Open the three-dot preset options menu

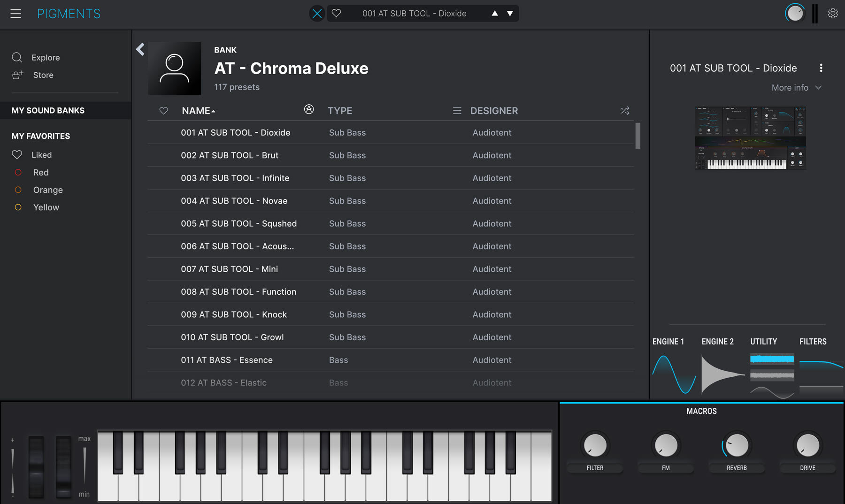pyautogui.click(x=821, y=68)
